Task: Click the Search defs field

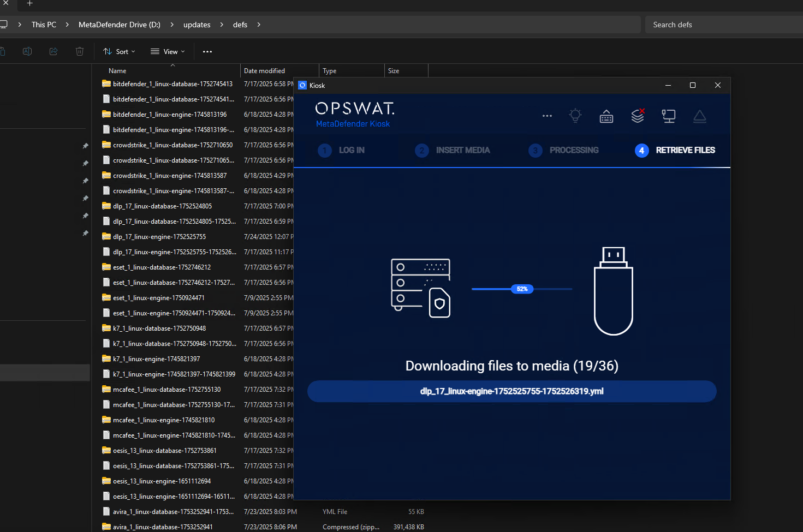Action: (x=724, y=25)
